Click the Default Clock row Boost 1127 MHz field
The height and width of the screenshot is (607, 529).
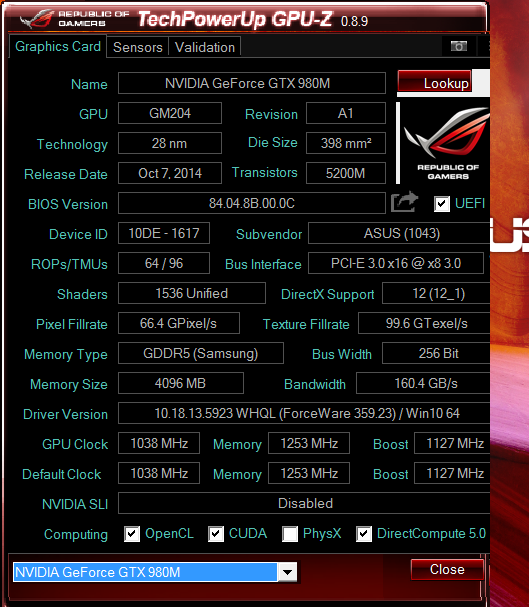point(452,473)
